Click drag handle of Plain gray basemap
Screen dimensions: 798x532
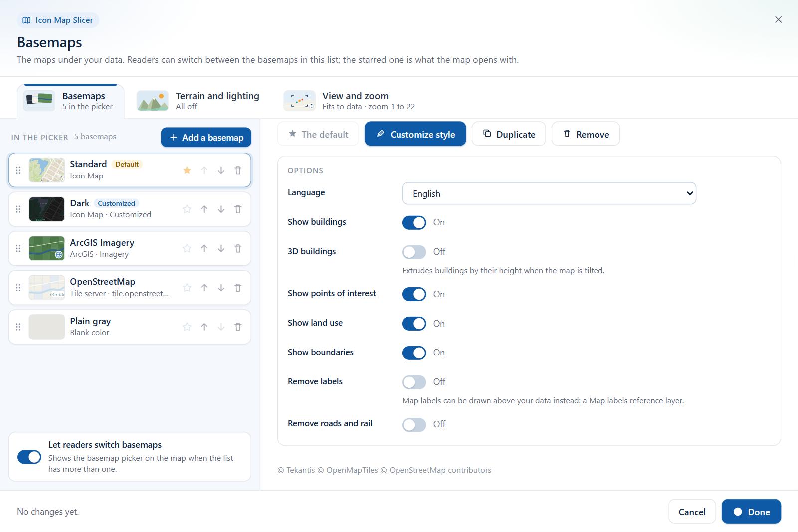point(18,327)
